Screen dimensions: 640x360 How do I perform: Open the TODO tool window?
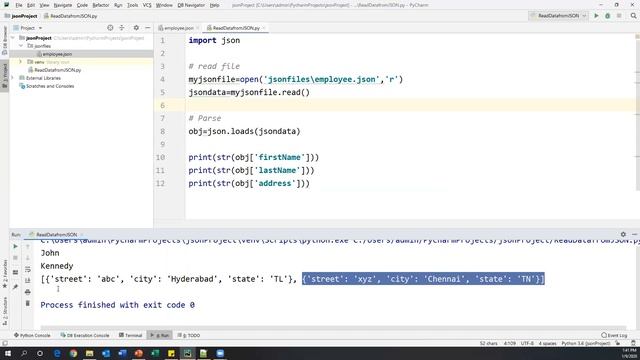tap(189, 335)
